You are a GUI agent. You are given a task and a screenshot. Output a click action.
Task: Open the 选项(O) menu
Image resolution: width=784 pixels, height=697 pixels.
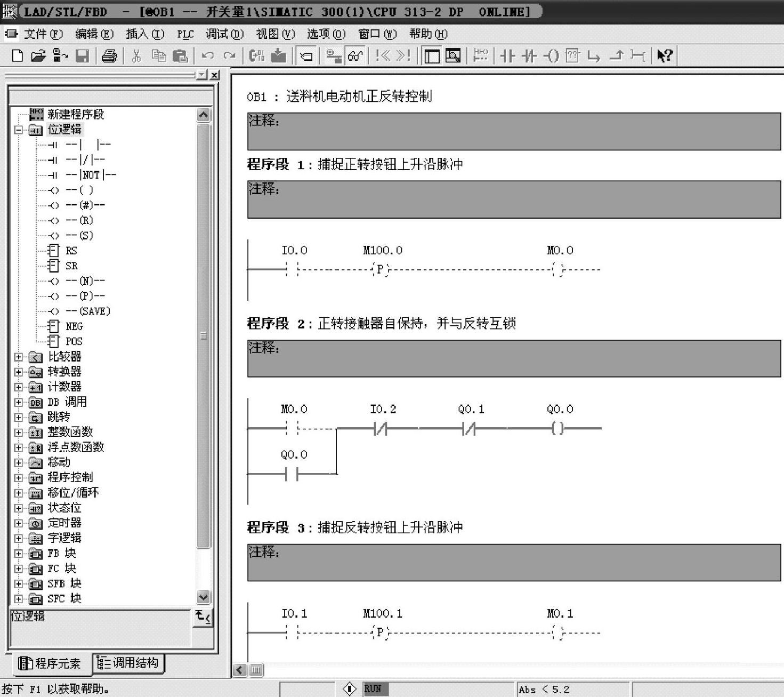[326, 34]
